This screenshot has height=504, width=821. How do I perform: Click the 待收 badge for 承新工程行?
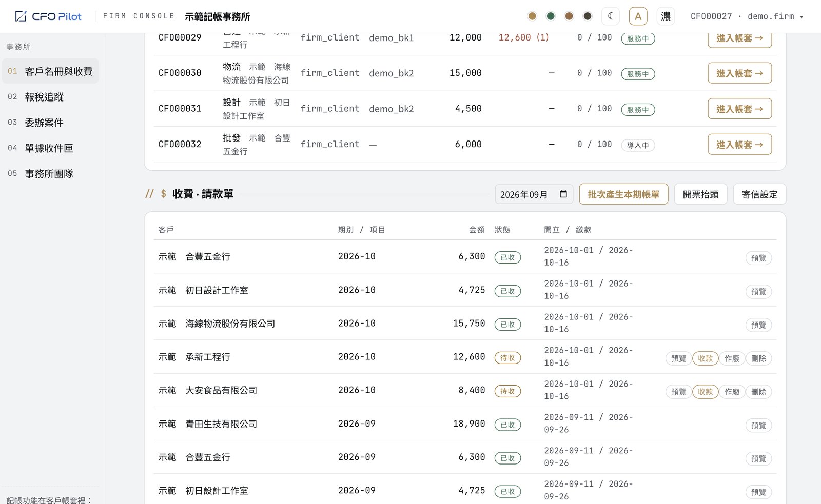click(507, 358)
